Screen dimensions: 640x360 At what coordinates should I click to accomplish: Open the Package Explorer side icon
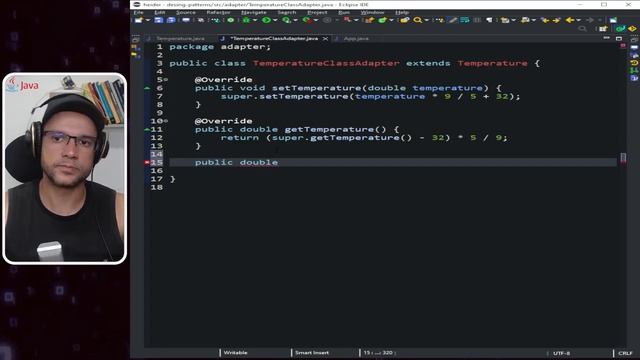point(135,47)
